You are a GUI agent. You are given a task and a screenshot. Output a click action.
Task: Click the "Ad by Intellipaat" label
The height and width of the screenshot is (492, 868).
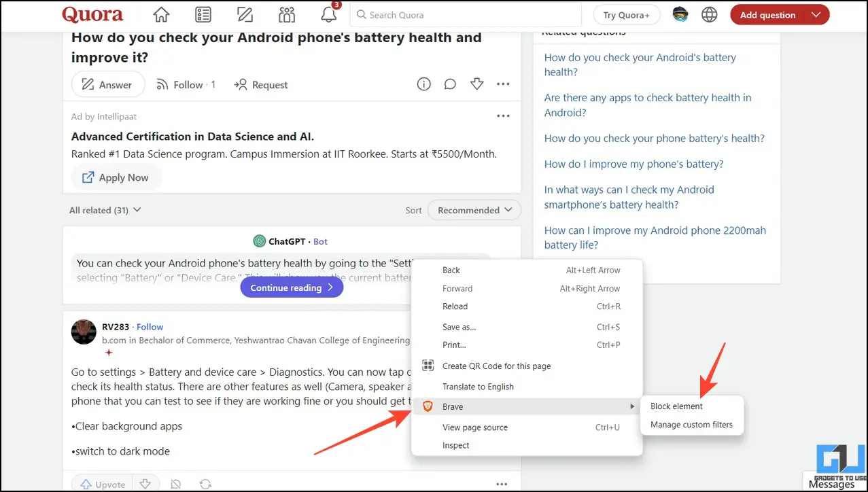click(104, 117)
